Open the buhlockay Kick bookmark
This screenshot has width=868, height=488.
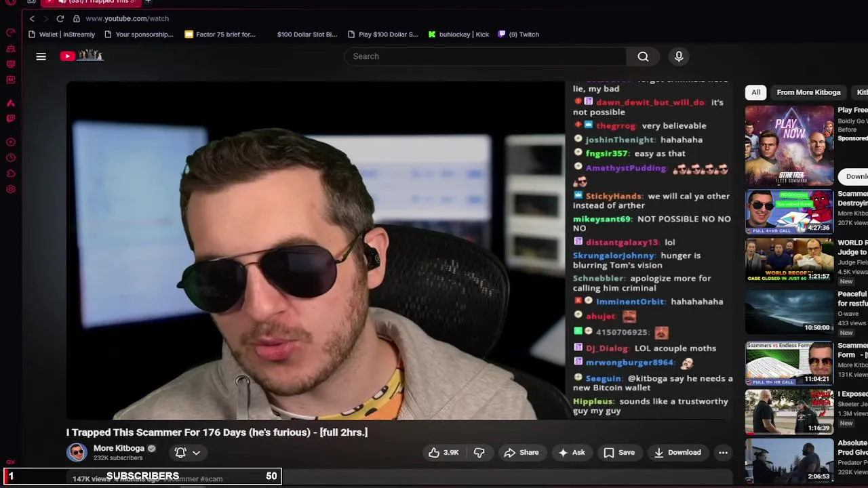coord(459,34)
